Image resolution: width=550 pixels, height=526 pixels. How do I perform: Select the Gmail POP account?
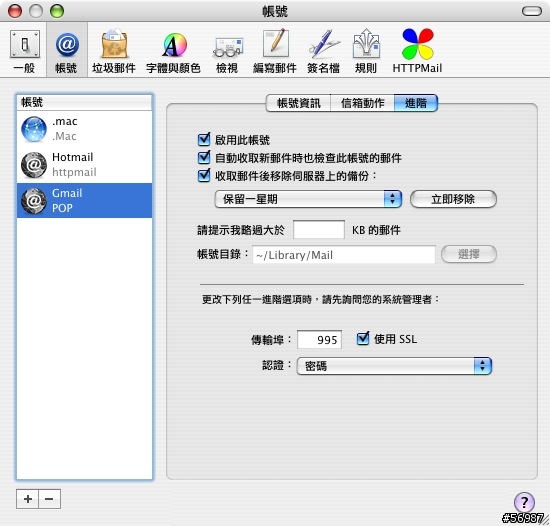pos(85,200)
